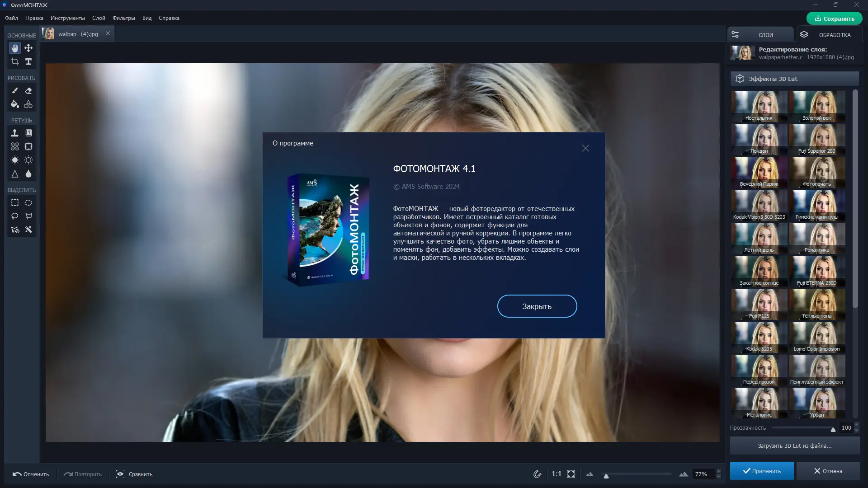This screenshot has width=868, height=488.
Task: Select the Hand pan tool
Action: point(15,48)
